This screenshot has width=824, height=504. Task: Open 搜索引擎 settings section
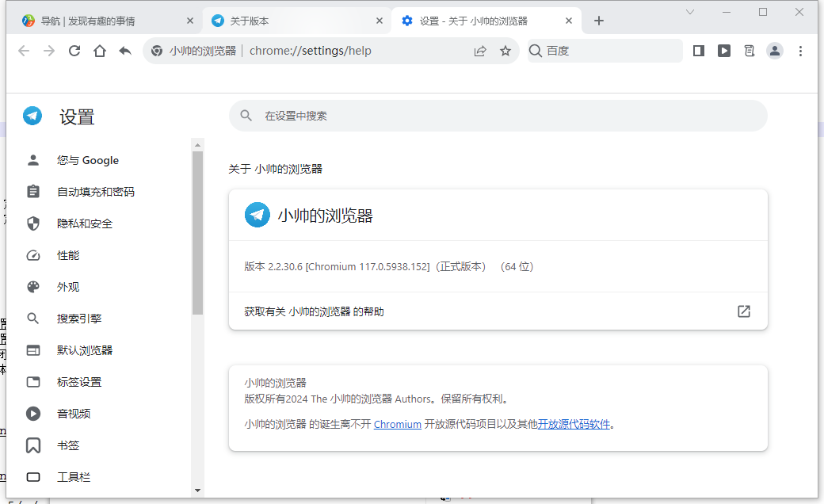click(x=78, y=319)
